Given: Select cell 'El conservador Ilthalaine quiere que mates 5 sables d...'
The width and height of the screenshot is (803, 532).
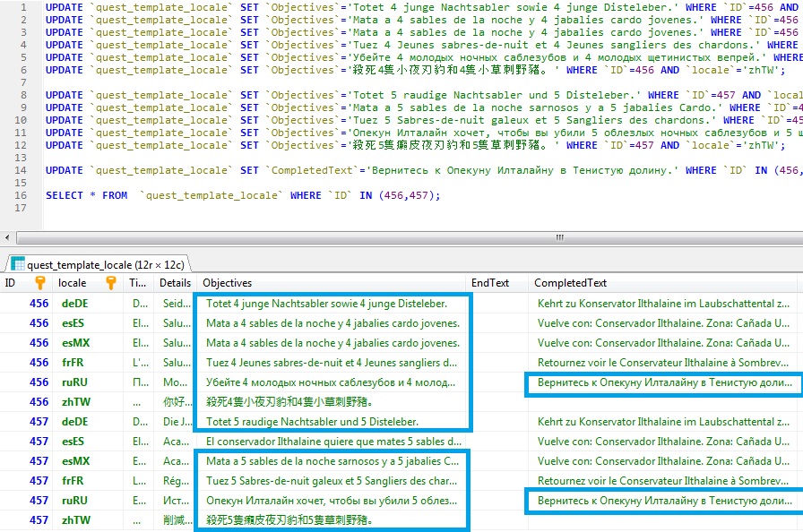Looking at the screenshot, I should [333, 442].
